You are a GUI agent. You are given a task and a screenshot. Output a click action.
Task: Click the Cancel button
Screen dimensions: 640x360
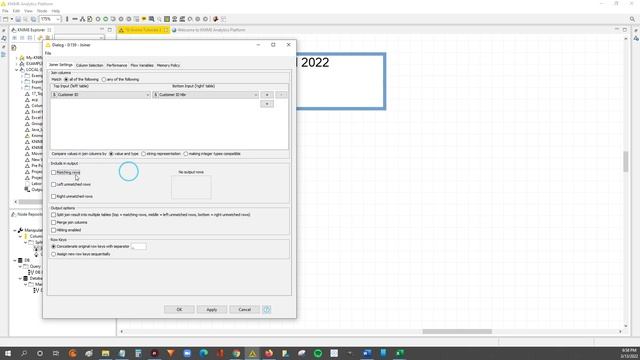pyautogui.click(x=244, y=309)
